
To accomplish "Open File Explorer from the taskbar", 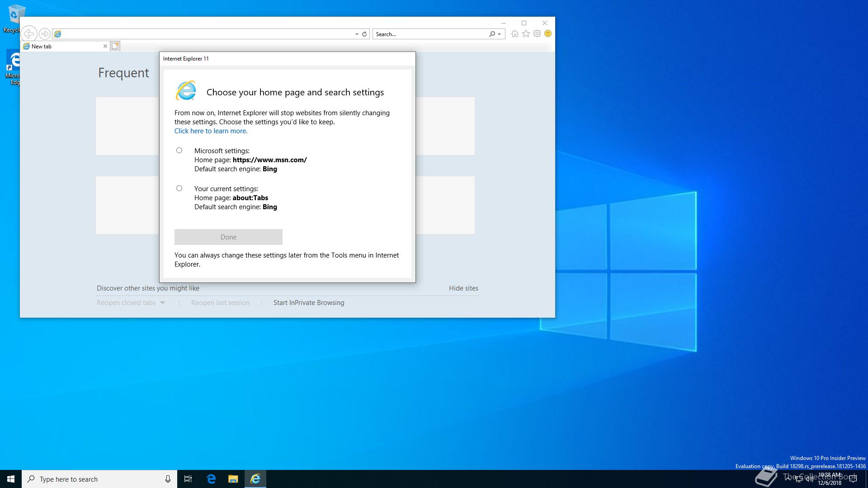I will click(x=233, y=479).
